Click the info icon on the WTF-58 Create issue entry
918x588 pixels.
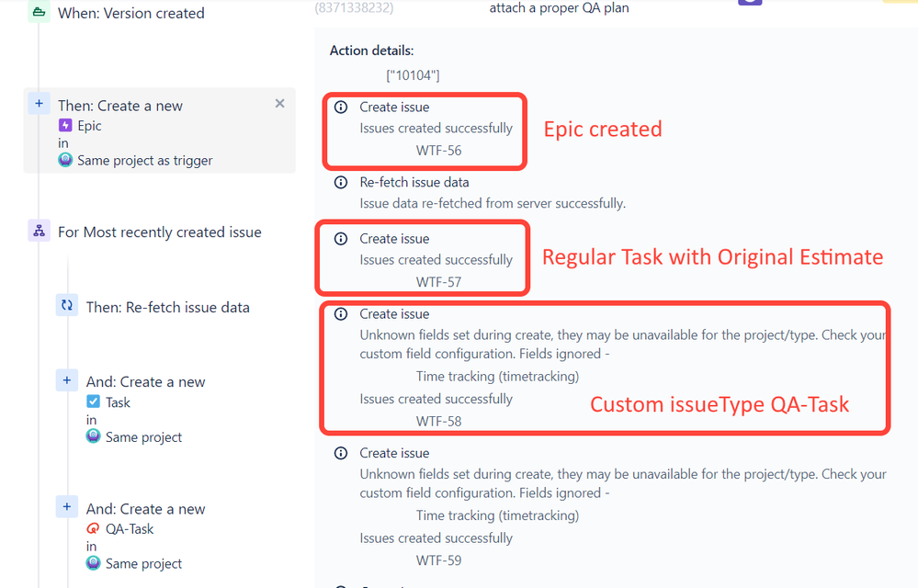(341, 313)
